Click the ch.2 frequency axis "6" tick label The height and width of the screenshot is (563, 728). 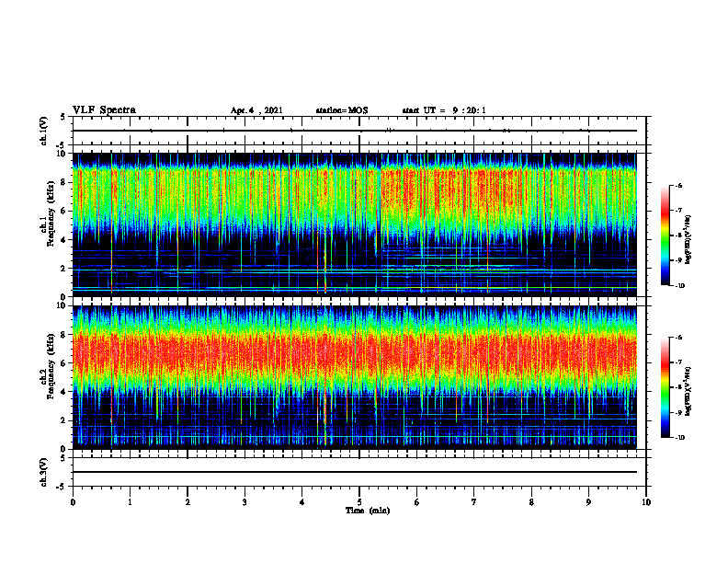(64, 363)
